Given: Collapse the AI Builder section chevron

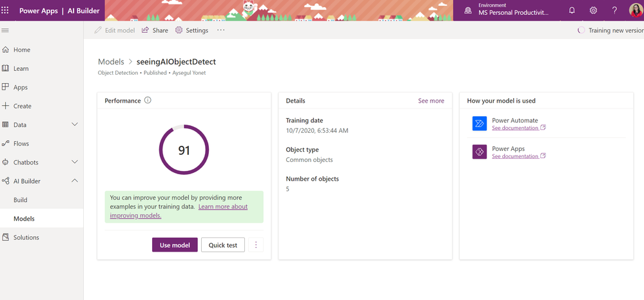Looking at the screenshot, I should point(75,181).
